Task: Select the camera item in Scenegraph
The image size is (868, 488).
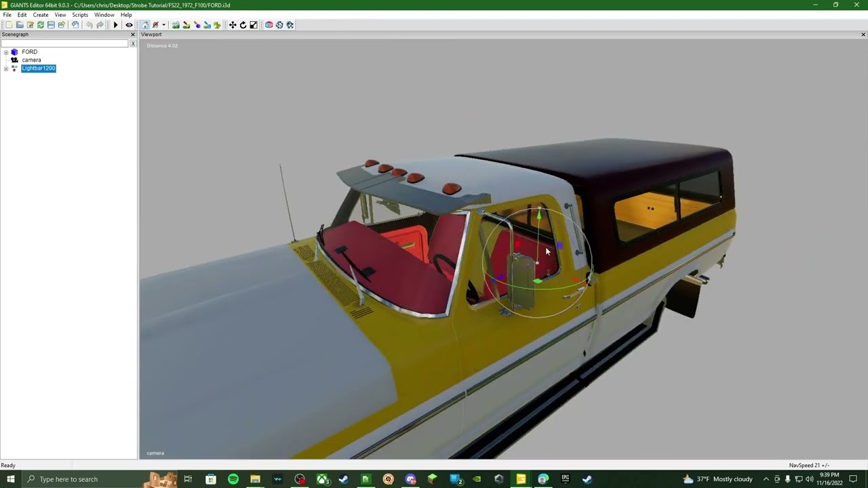Action: (31, 60)
